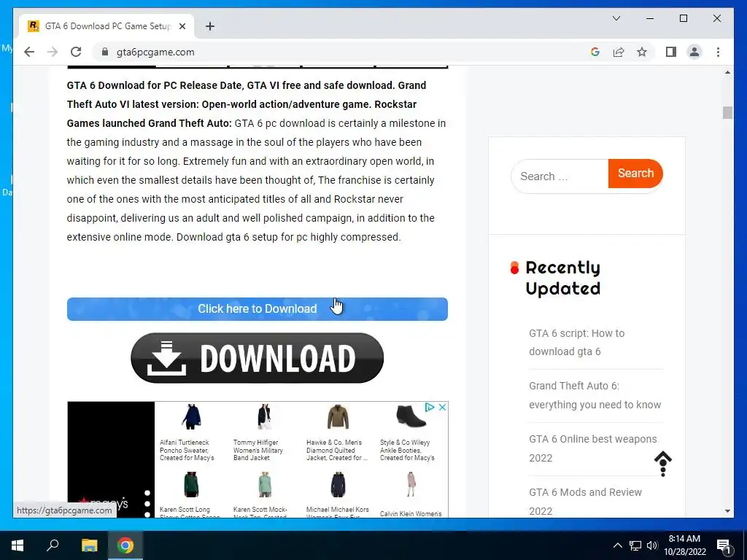The image size is (747, 560).
Task: Open File Explorer from the taskbar
Action: (x=89, y=545)
